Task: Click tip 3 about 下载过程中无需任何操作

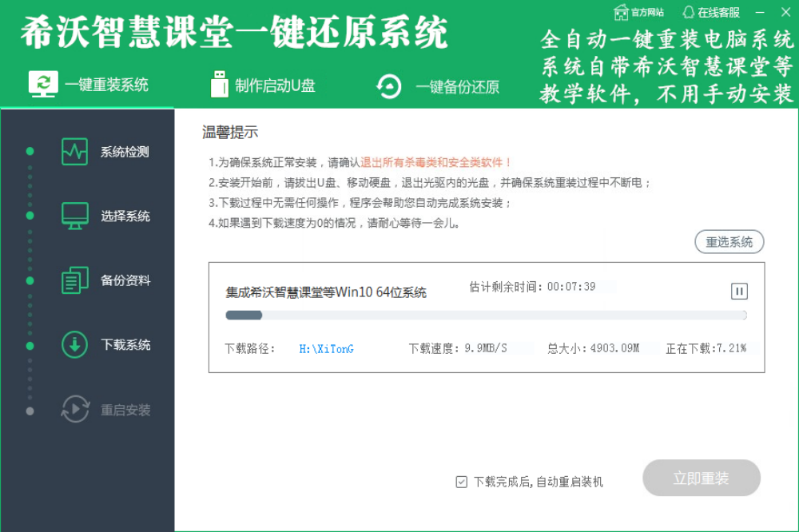Action: [360, 203]
